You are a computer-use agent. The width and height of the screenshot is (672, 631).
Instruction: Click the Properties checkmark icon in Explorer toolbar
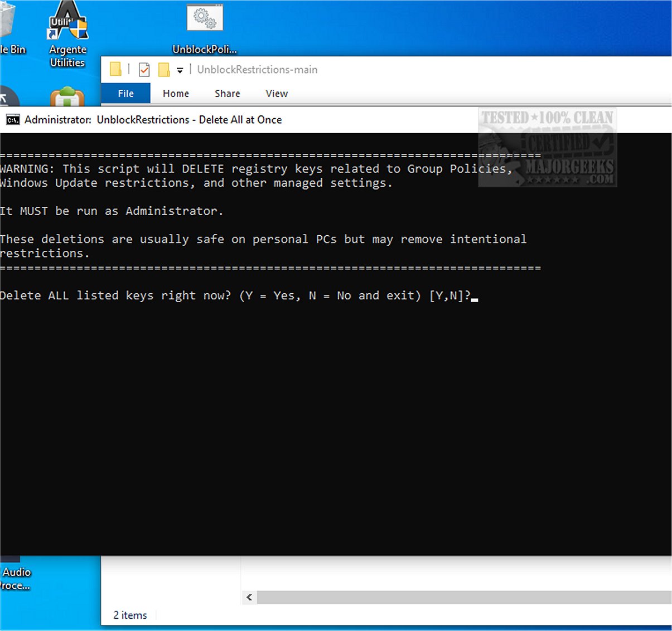pyautogui.click(x=144, y=70)
